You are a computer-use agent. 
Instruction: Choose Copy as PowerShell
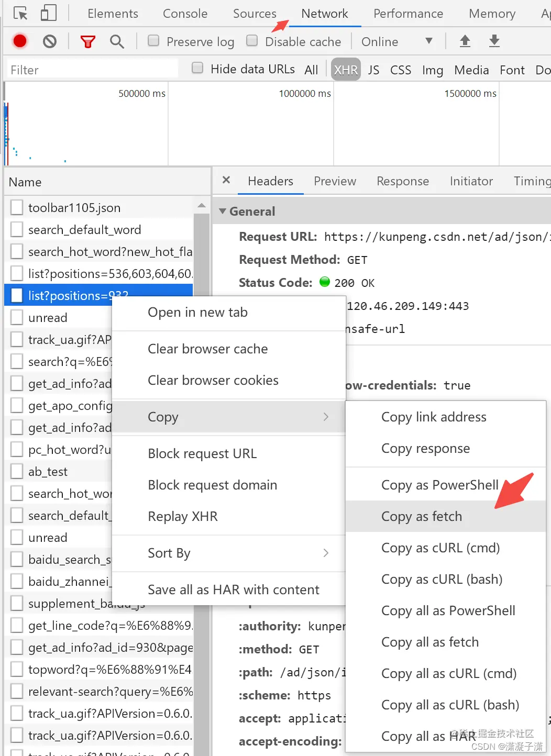446,485
